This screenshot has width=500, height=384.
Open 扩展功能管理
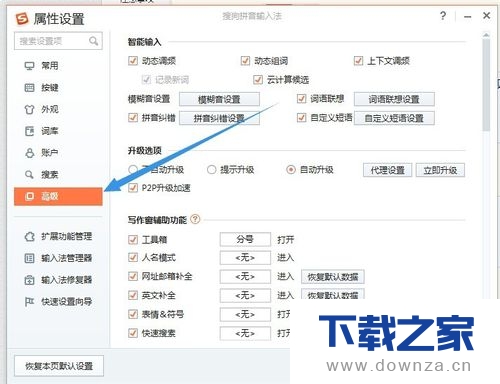[58, 236]
